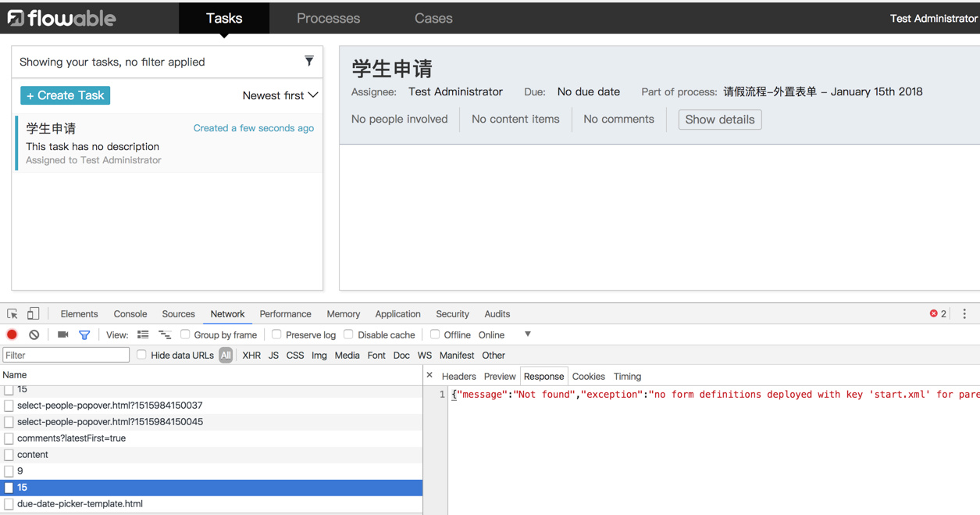The width and height of the screenshot is (980, 515).
Task: Expand the network throttling dropdown arrow
Action: click(528, 334)
